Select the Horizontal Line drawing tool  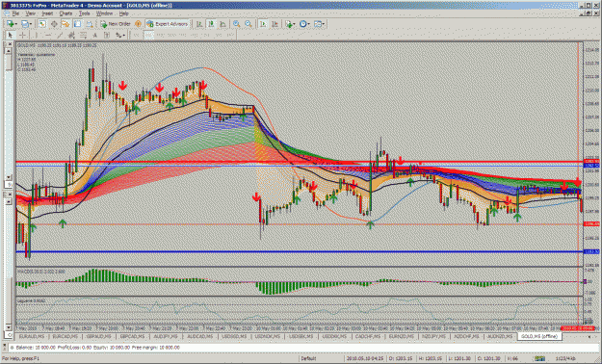48,36
